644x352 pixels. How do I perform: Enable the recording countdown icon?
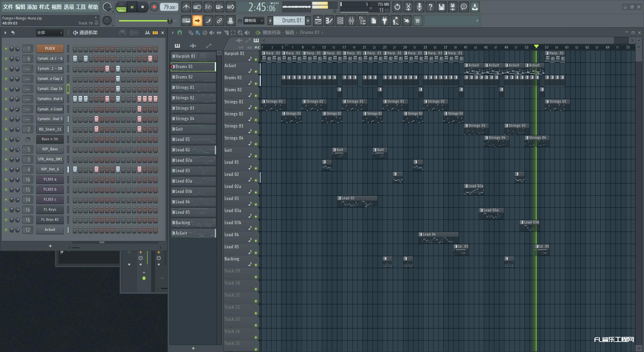coord(208,7)
